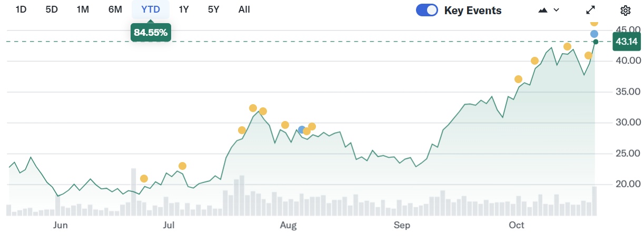Viewport: 644px width, 242px height.
Task: Click the yellow event marker in early July
Action: coord(182,166)
